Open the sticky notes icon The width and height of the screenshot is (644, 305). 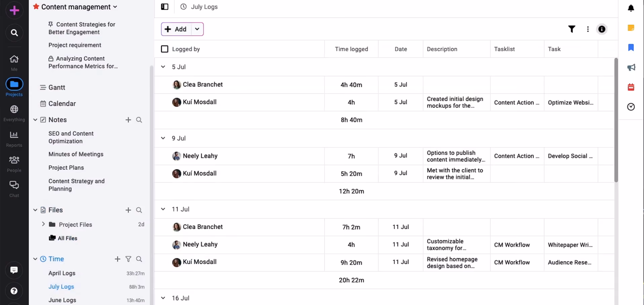tap(631, 28)
